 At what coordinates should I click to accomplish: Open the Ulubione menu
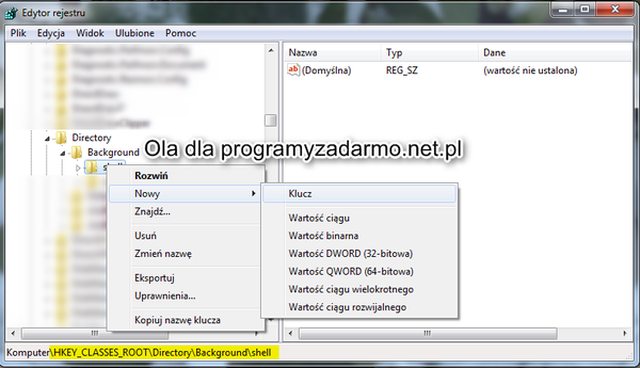click(x=134, y=33)
